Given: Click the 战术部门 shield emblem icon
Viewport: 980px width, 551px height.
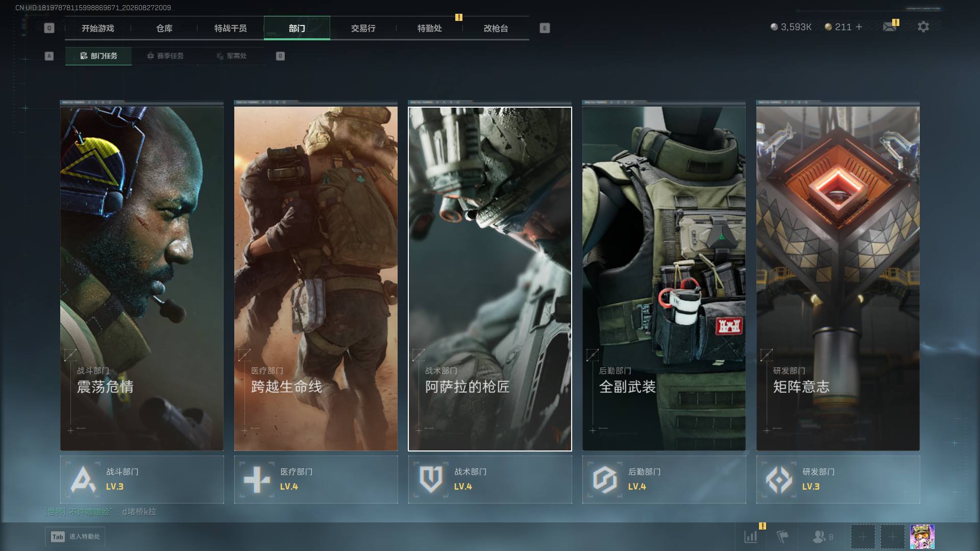Looking at the screenshot, I should pyautogui.click(x=431, y=480).
